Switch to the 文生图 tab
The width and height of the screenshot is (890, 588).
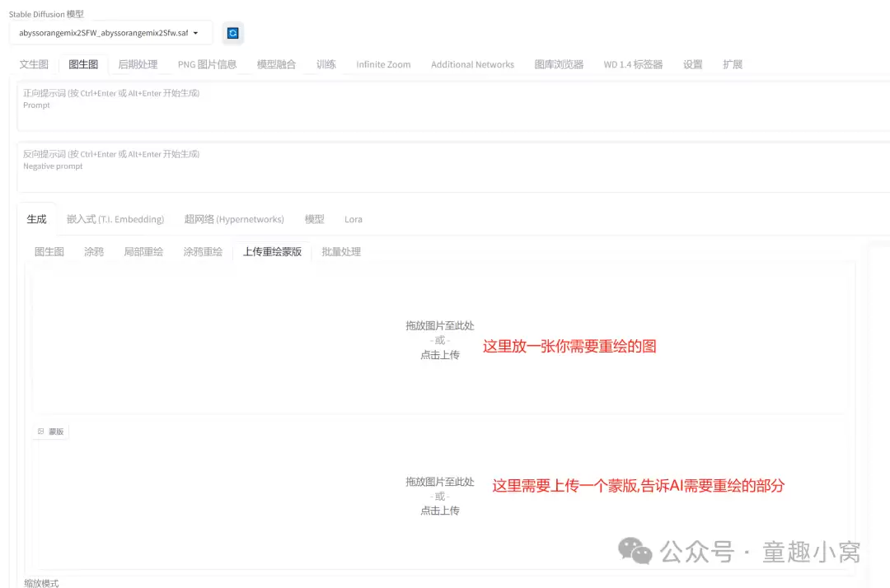click(x=34, y=64)
